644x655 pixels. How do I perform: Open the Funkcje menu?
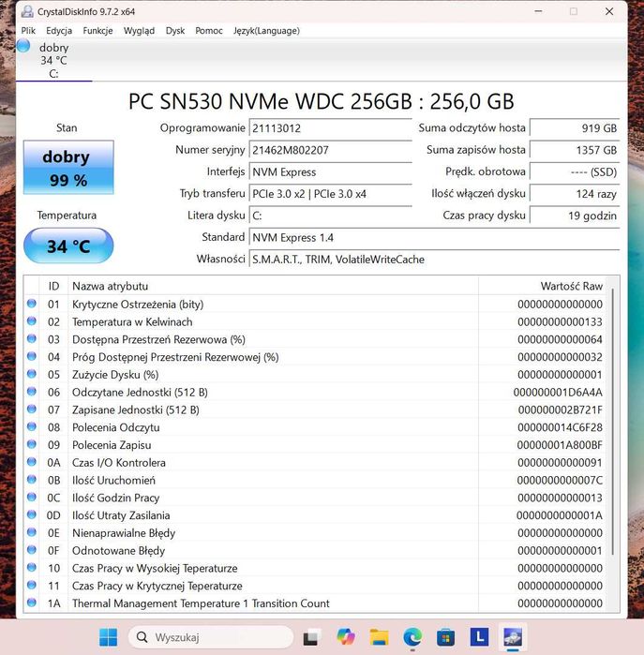(97, 31)
